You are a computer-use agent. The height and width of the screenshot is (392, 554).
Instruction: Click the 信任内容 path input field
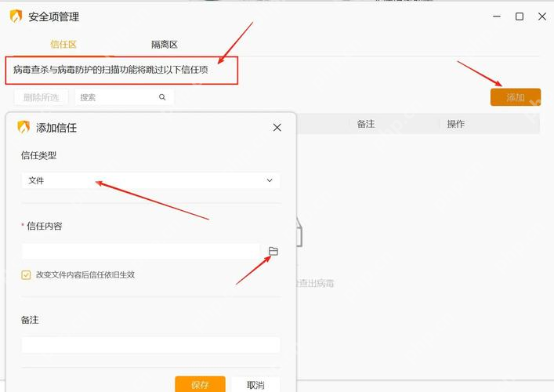pos(141,252)
